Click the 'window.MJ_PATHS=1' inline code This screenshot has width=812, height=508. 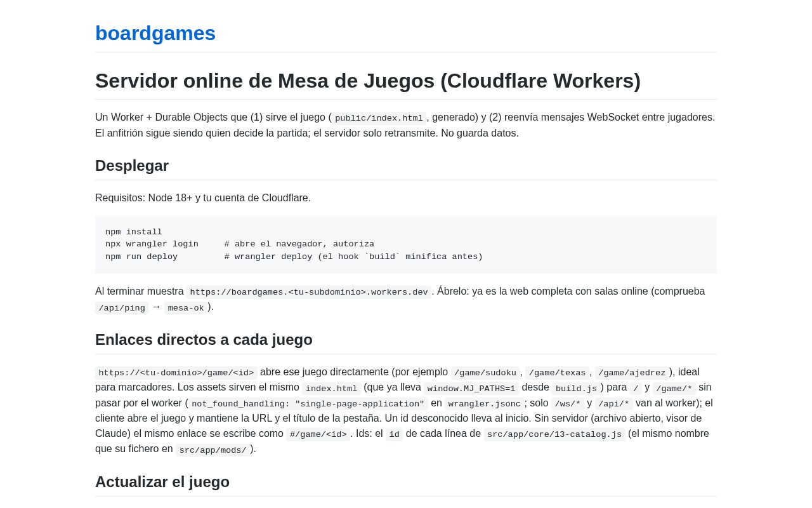pos(471,389)
